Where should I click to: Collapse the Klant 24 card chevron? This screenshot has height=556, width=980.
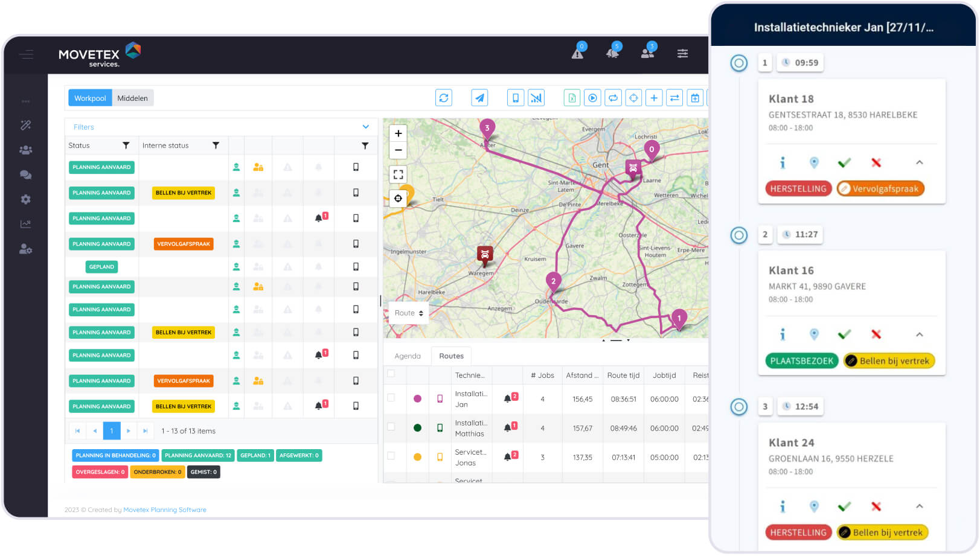click(x=919, y=506)
